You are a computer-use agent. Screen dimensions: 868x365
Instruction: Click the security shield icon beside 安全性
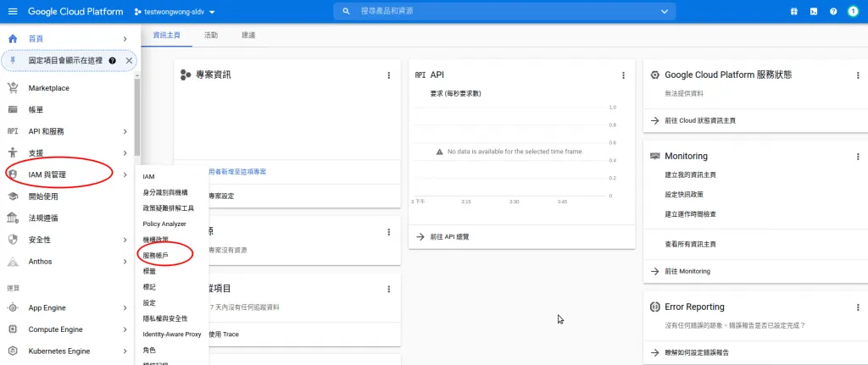click(x=13, y=240)
